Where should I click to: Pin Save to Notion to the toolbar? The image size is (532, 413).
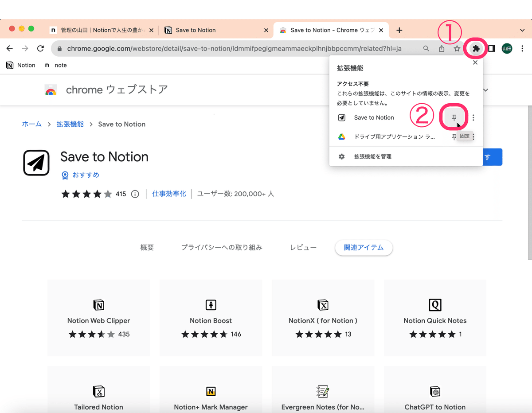tap(454, 117)
